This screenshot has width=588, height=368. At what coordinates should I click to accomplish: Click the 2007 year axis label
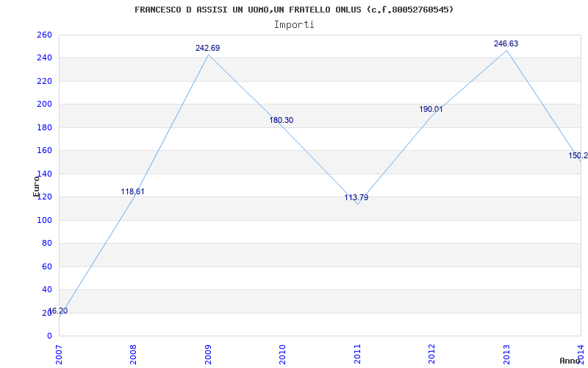(x=59, y=355)
